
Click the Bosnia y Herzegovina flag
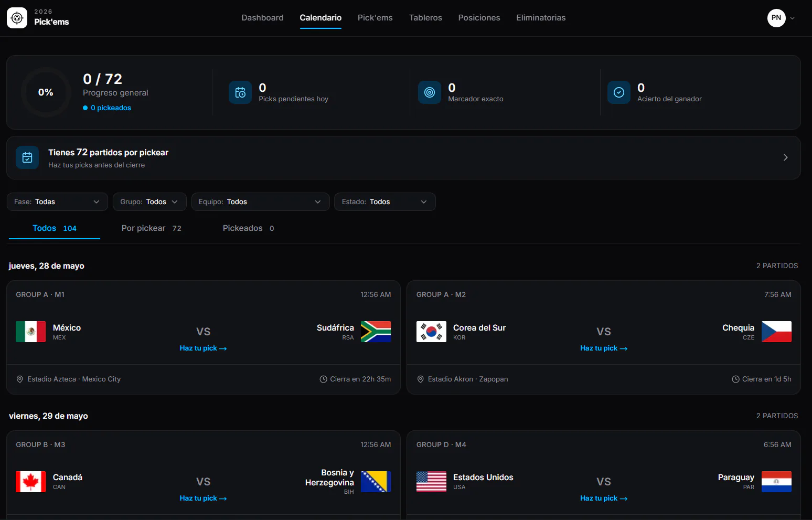pyautogui.click(x=376, y=482)
